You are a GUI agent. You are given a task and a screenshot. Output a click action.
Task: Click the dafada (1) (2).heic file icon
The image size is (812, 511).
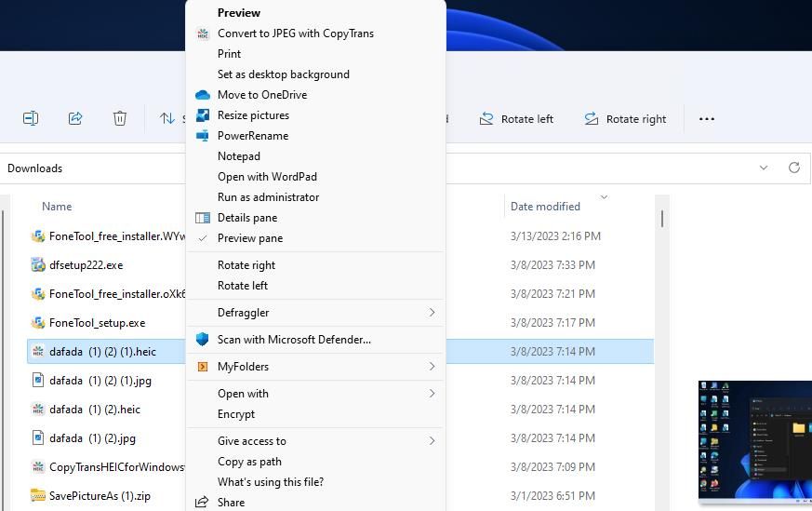point(38,410)
